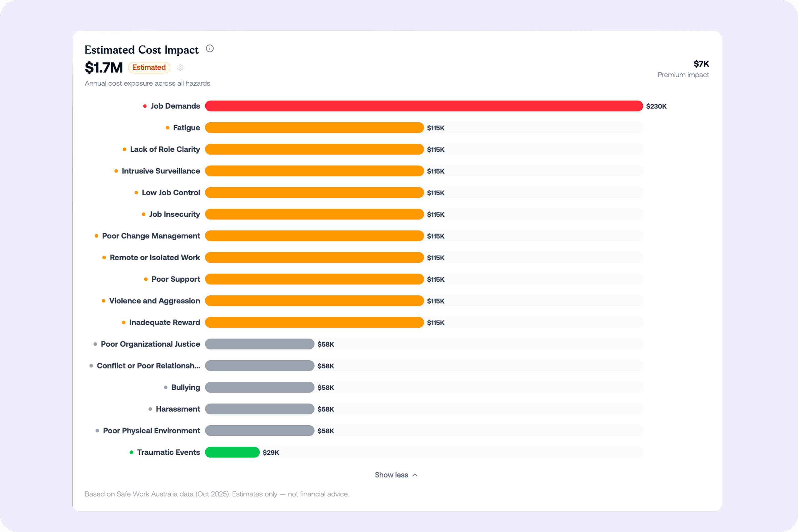Click the Safe Work Australia disclaimer text
798x532 pixels.
tap(216, 494)
